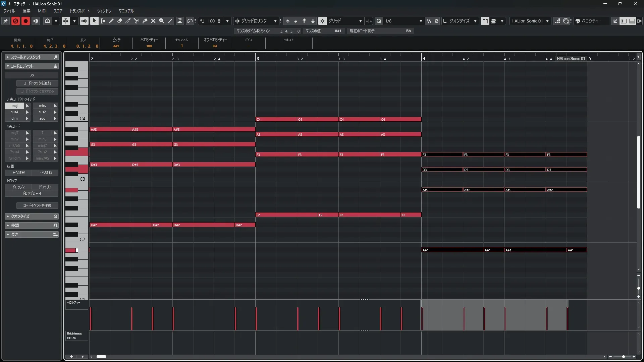Select the Zoom magnifier tool
The image size is (644, 362).
point(162,21)
